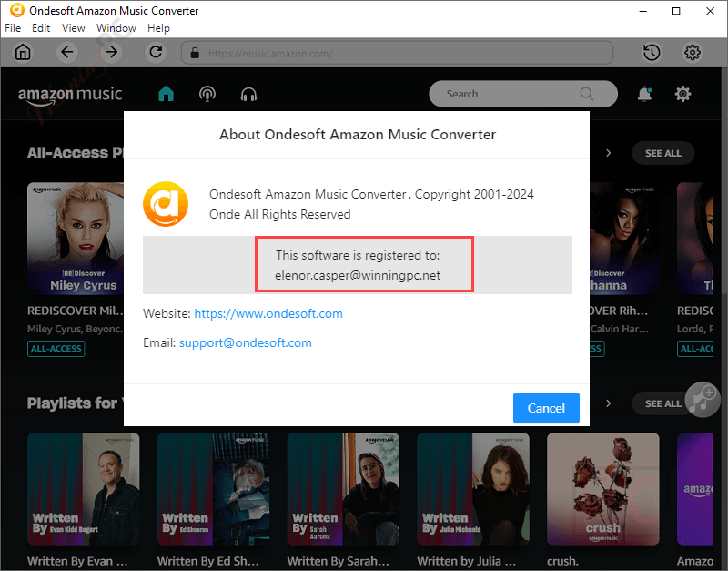This screenshot has height=571, width=728.
Task: Click the 'REDISCOVER Mil..' title text
Action: [x=76, y=311]
